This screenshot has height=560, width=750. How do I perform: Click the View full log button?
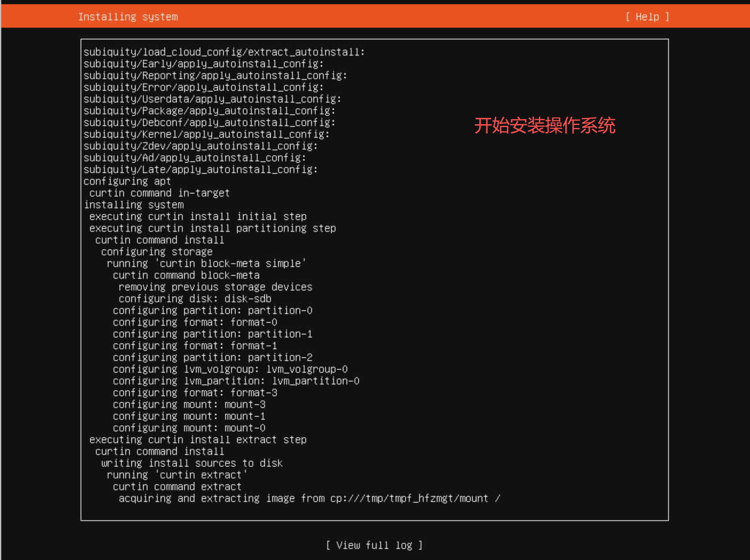374,545
